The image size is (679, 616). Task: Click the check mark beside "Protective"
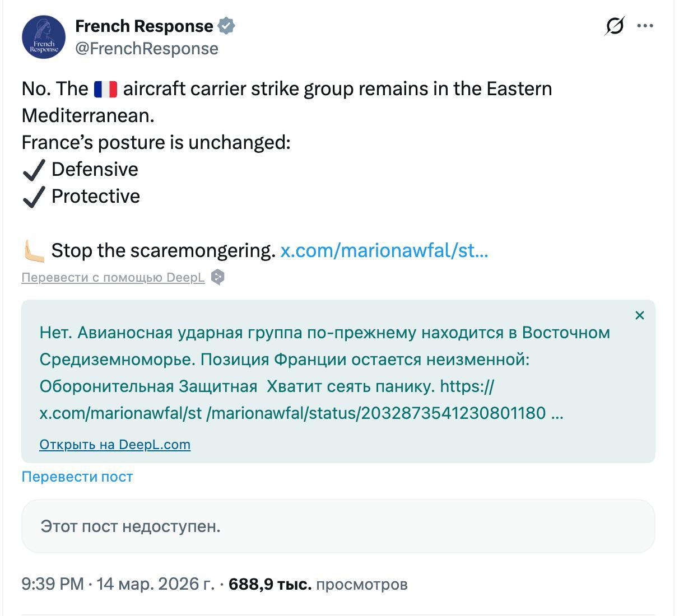34,197
